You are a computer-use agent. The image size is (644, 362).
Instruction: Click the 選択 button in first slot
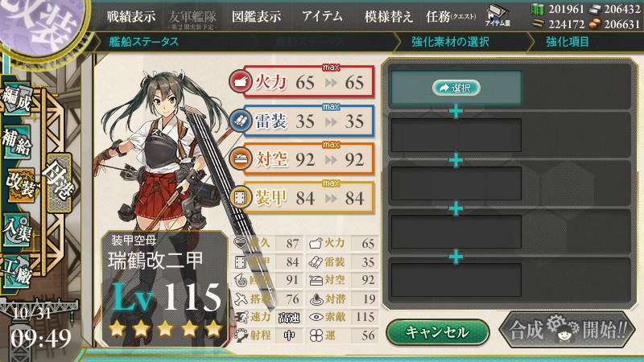pos(456,88)
